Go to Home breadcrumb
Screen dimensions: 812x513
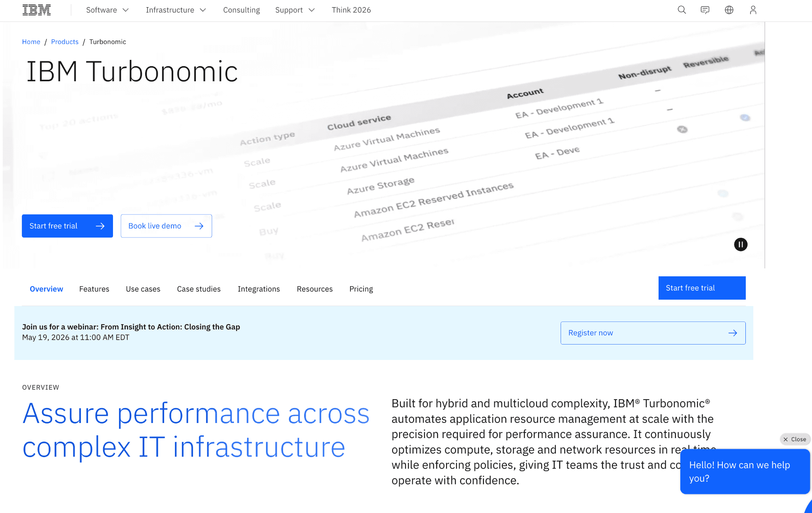(31, 42)
